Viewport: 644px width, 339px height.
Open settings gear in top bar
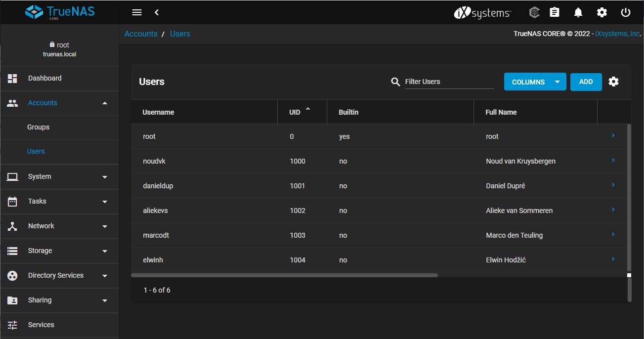601,12
